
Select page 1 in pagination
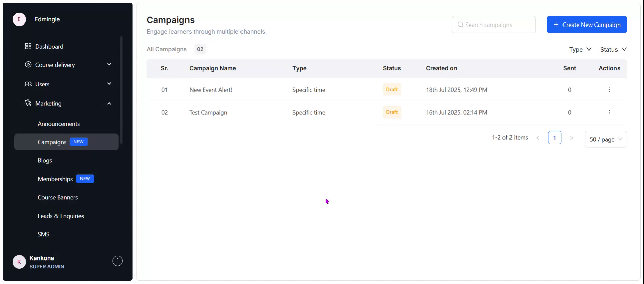554,138
